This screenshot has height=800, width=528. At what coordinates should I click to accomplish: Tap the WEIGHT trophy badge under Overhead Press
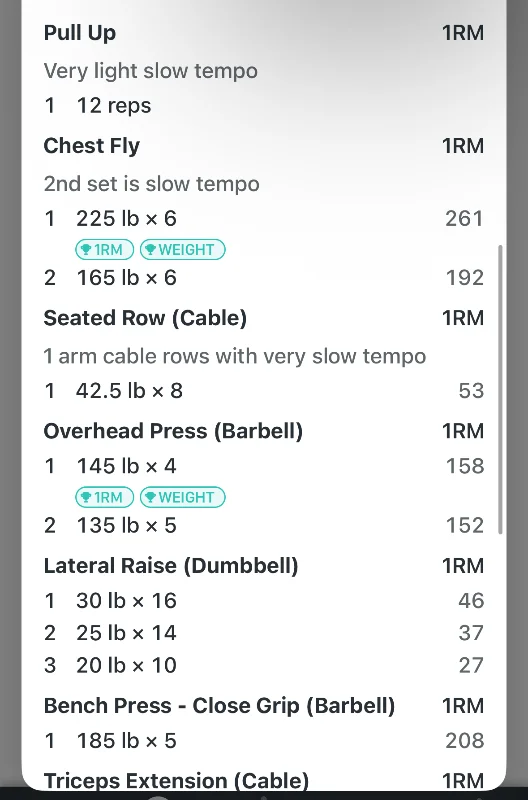183,497
